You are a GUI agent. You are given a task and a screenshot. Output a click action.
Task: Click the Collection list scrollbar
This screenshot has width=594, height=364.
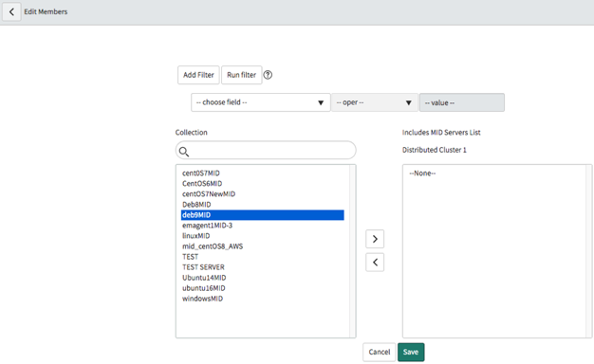point(352,251)
